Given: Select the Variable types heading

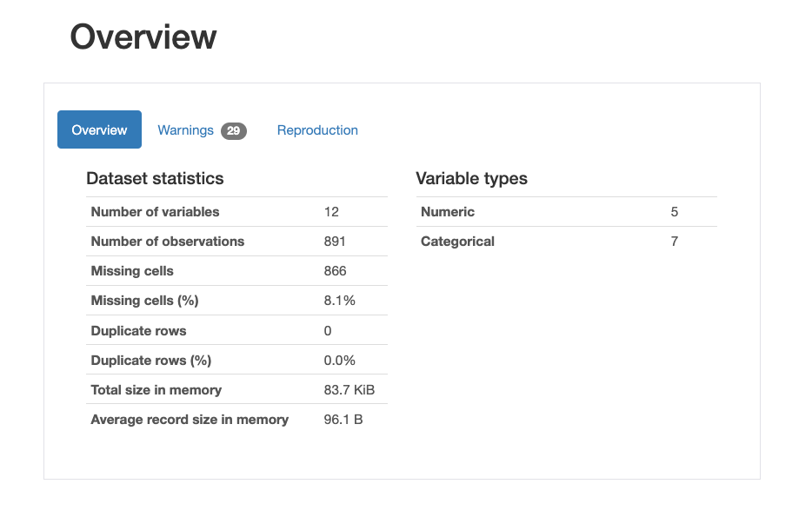Looking at the screenshot, I should pos(471,179).
